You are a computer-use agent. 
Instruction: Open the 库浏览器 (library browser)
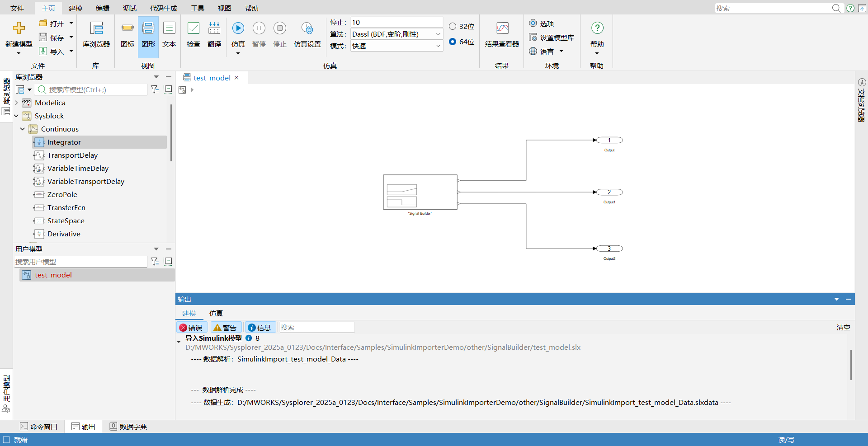pyautogui.click(x=96, y=34)
